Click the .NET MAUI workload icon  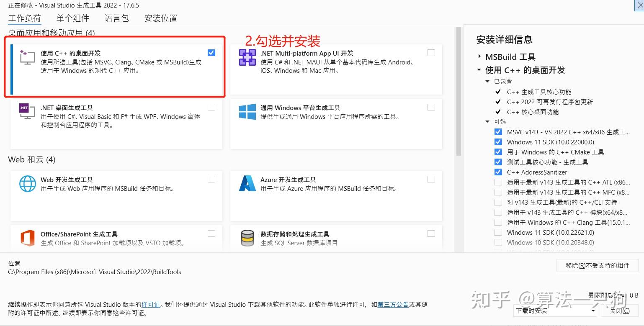(x=247, y=57)
